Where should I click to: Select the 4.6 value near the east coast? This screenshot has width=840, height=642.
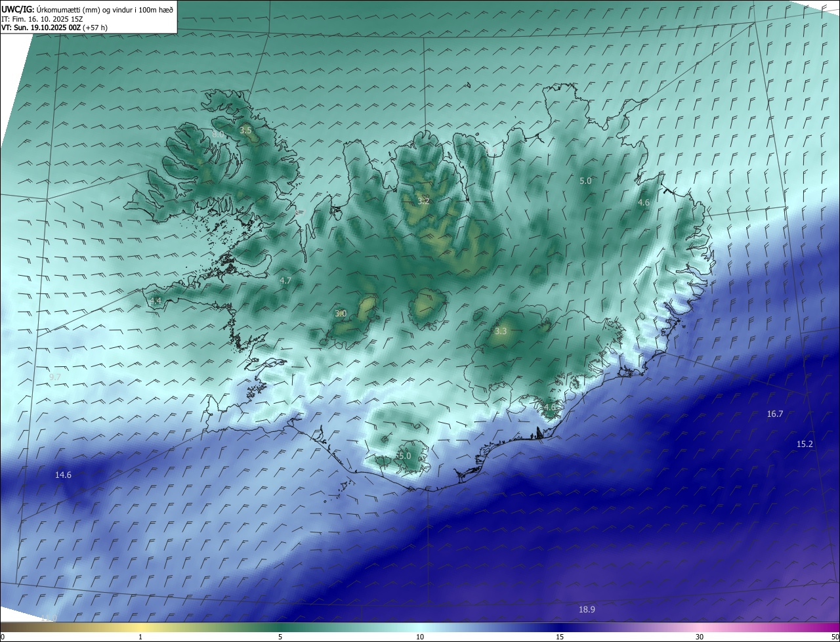pos(644,203)
